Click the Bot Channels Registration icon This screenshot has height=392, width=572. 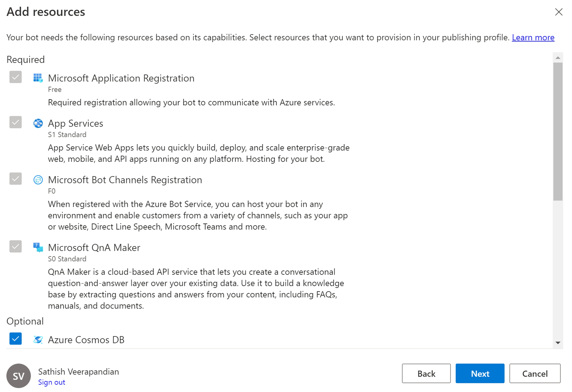(38, 180)
